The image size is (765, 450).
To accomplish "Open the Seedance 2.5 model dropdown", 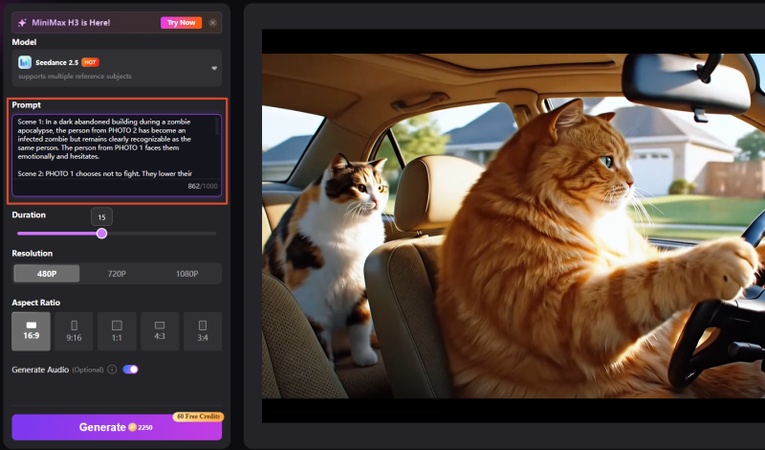I will pyautogui.click(x=117, y=68).
